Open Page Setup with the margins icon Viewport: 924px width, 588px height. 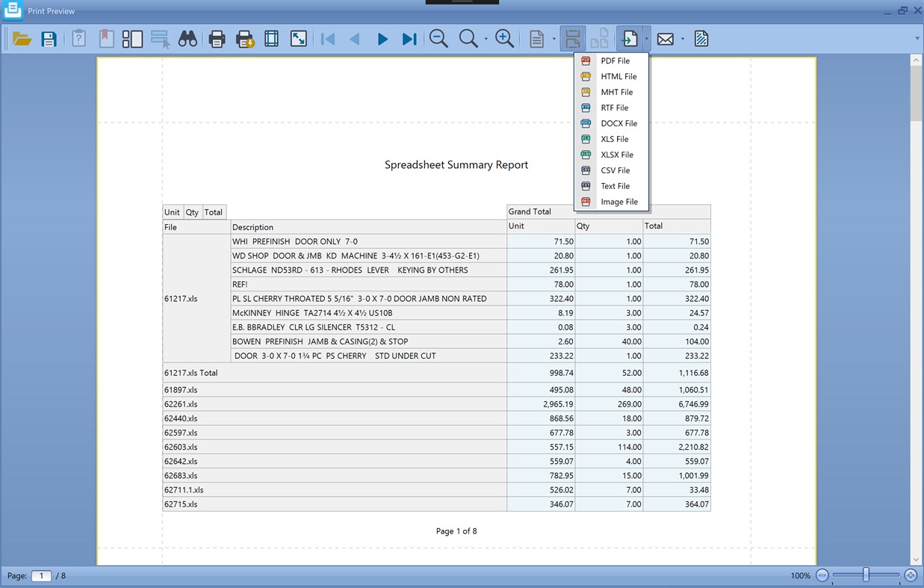pos(270,38)
